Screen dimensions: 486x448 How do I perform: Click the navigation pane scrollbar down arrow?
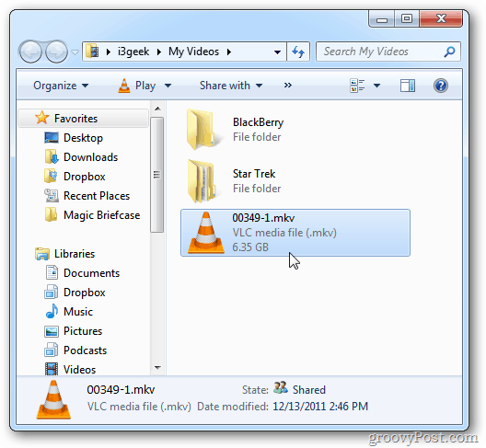click(157, 368)
